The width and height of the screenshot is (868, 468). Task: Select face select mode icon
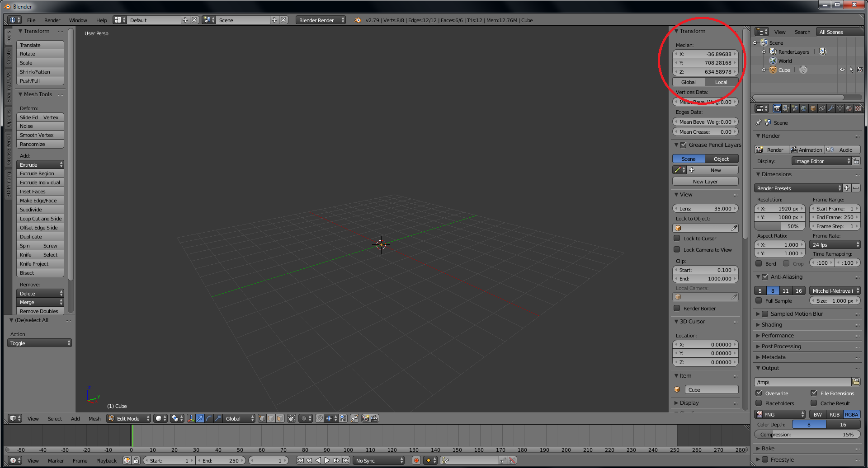coord(280,418)
